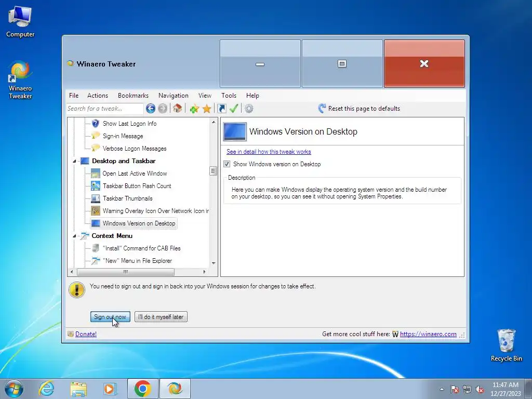Image resolution: width=532 pixels, height=399 pixels.
Task: Launch Internet Explorer from taskbar
Action: pos(46,389)
